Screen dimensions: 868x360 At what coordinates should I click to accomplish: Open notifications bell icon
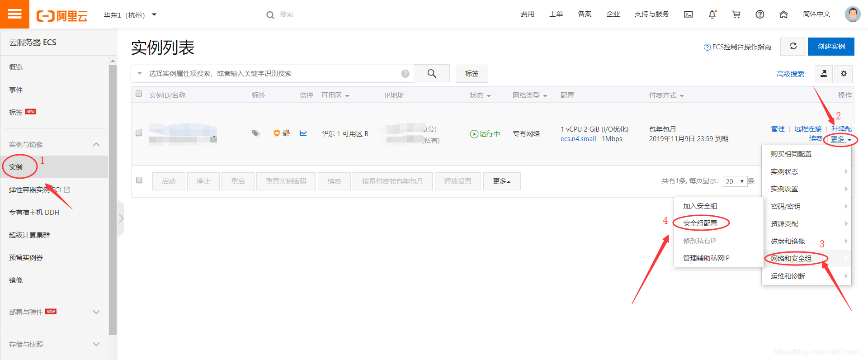click(712, 14)
